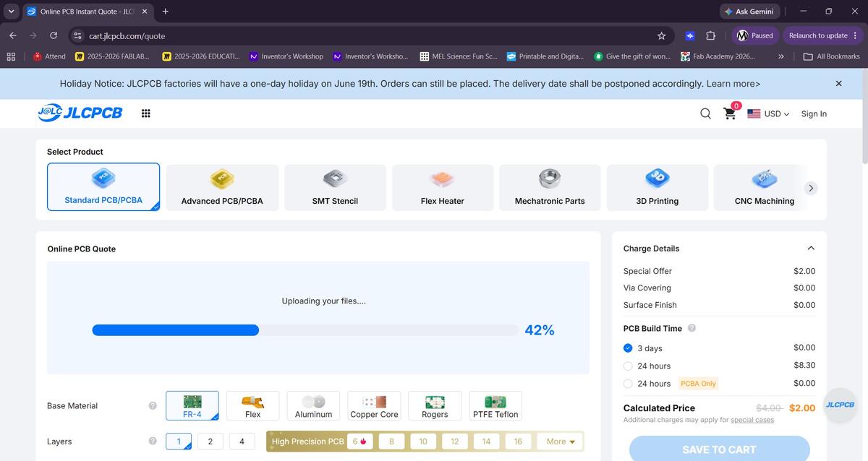Screen dimensions: 868x461
Task: Collapse the Charge Details panel
Action: pos(811,249)
